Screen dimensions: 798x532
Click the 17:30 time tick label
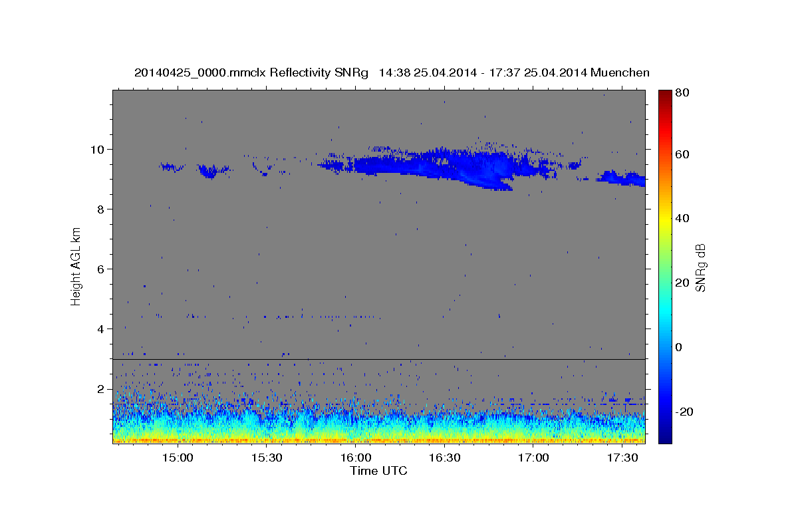pyautogui.click(x=622, y=458)
